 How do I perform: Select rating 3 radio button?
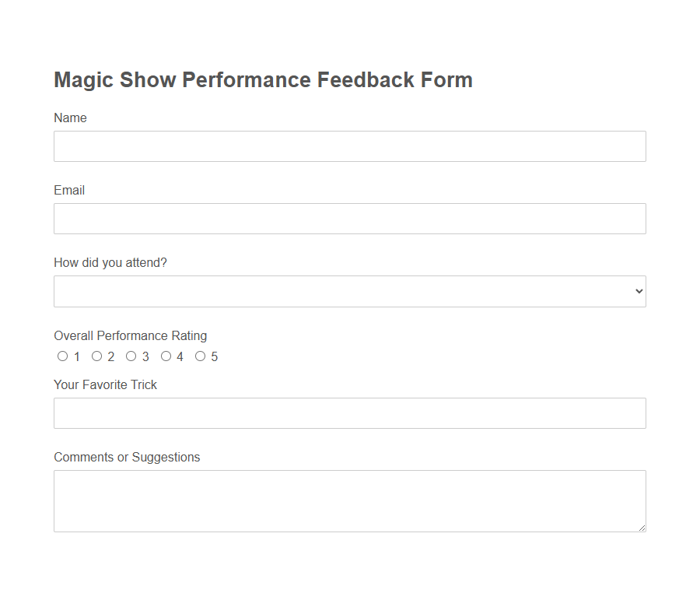131,356
